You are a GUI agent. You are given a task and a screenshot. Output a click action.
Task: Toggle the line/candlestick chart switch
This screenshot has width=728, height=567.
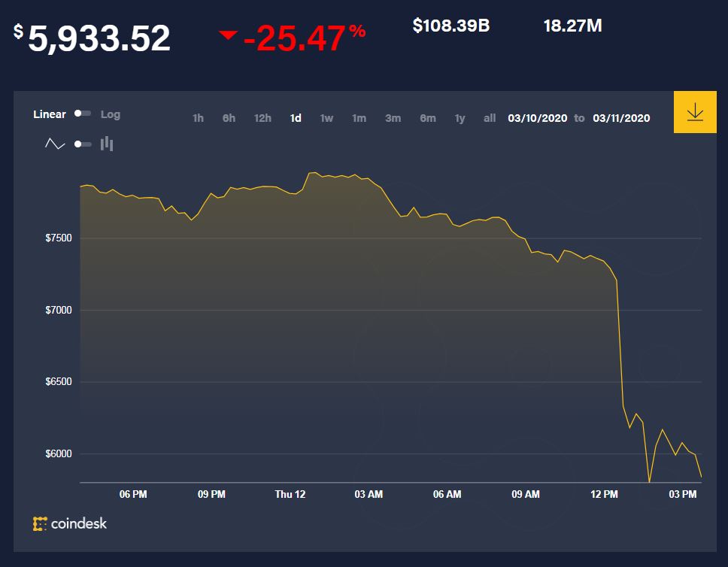83,144
